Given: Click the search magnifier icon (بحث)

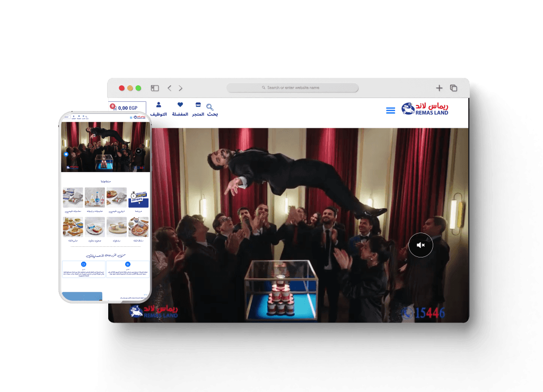Looking at the screenshot, I should point(211,108).
